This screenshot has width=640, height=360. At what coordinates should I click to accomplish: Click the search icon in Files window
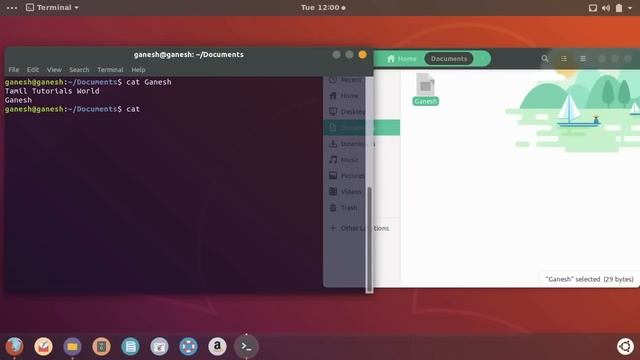[x=545, y=59]
